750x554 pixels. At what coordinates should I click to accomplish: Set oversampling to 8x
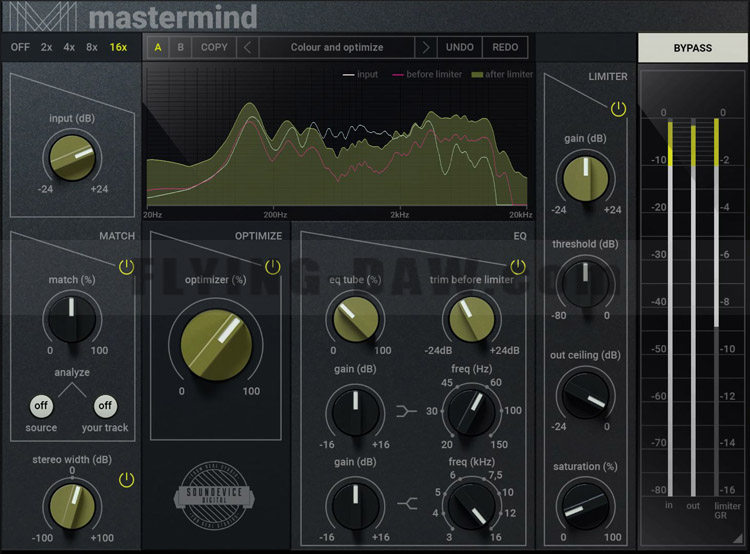pyautogui.click(x=92, y=47)
